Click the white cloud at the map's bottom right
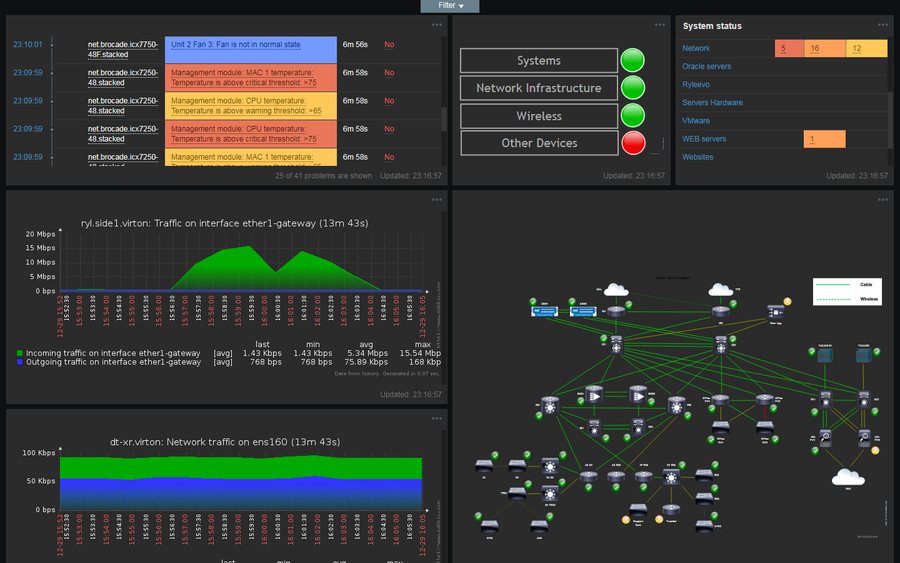The image size is (900, 563). [848, 477]
